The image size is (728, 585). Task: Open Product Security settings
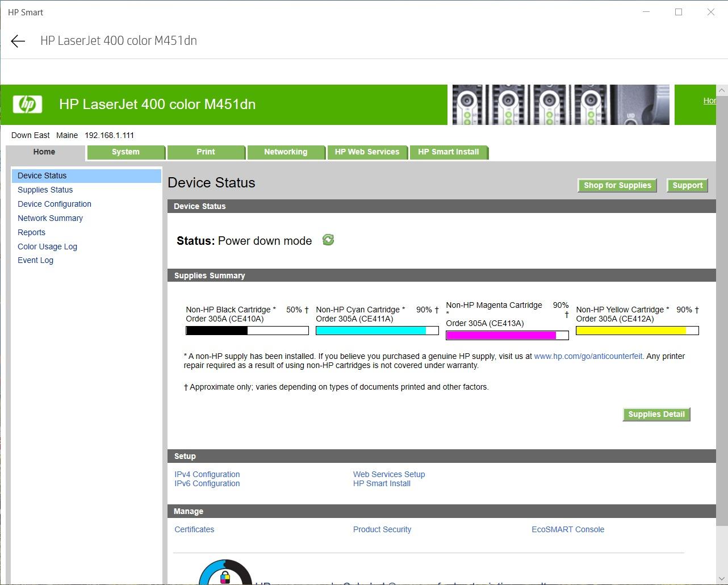click(382, 529)
